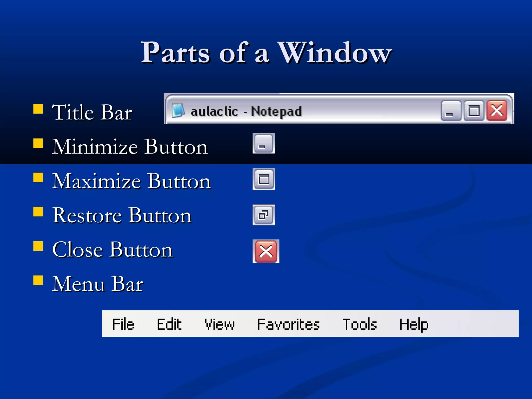Click the standalone maximize icon beside Maximize Button
This screenshot has width=532, height=399.
tap(264, 179)
